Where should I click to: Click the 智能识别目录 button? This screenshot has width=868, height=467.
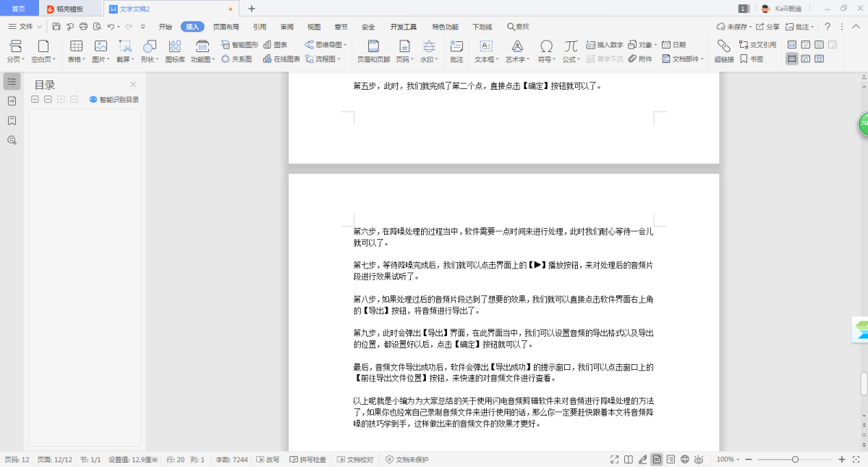coord(114,100)
